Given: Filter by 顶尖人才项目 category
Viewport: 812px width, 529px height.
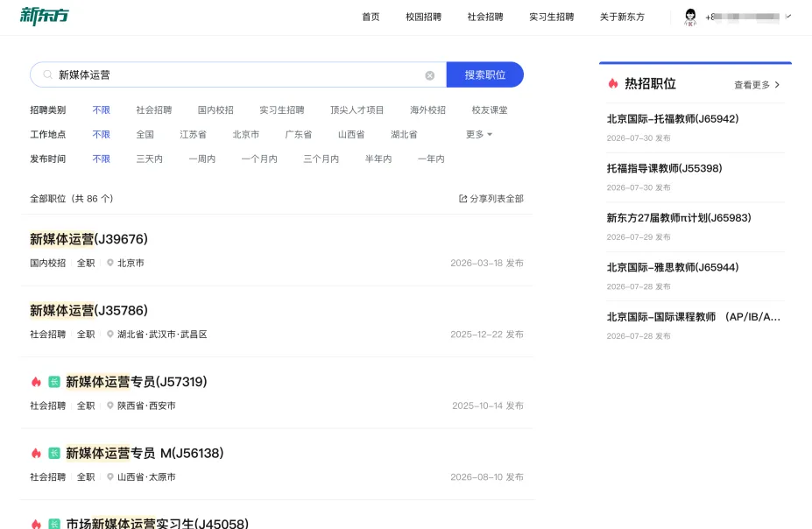Looking at the screenshot, I should [x=357, y=110].
